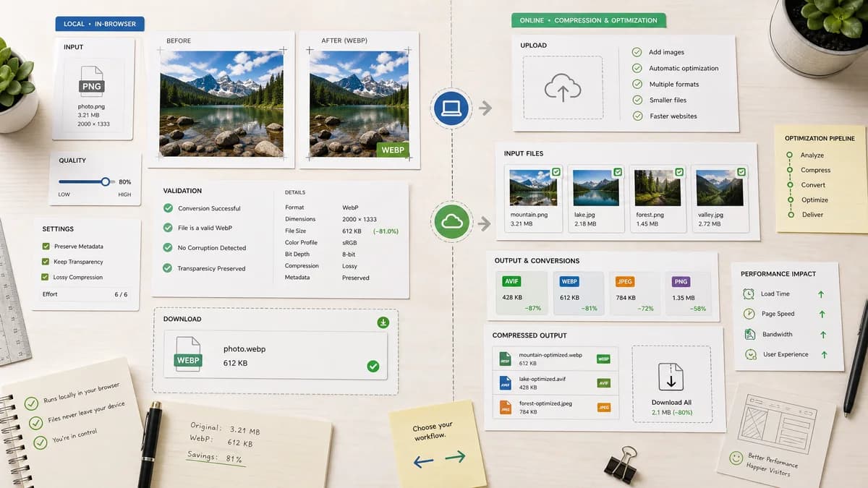Click the WEBP file icon next to photo.webp
Image resolution: width=868 pixels, height=488 pixels.
[187, 355]
